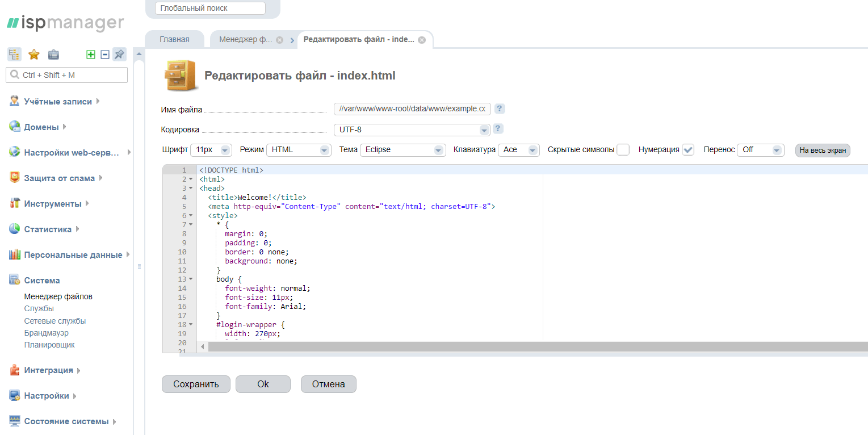Click the Глобальный поиск search field
Viewport: 868px width, 435px height.
pyautogui.click(x=210, y=9)
